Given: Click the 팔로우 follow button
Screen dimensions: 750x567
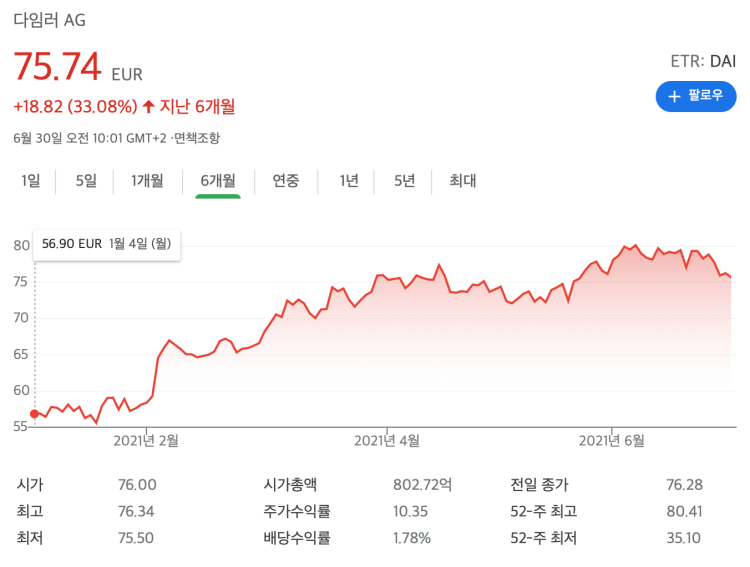Looking at the screenshot, I should [695, 96].
